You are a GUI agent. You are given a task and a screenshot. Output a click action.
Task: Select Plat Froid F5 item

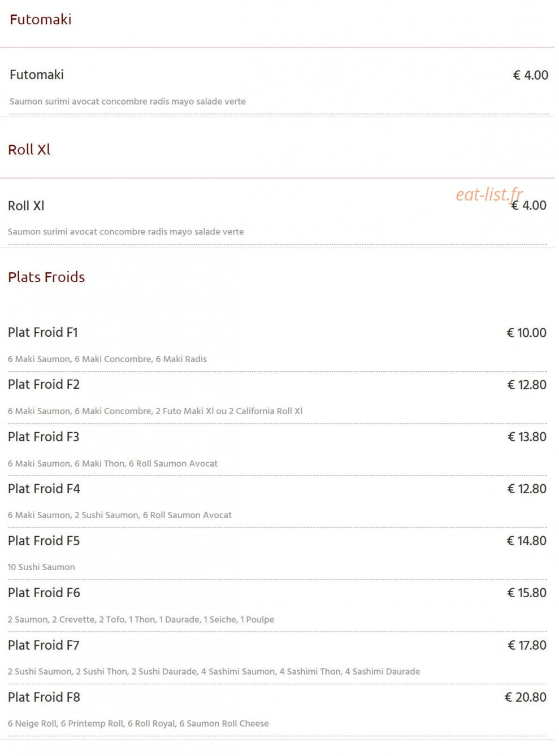pos(44,541)
